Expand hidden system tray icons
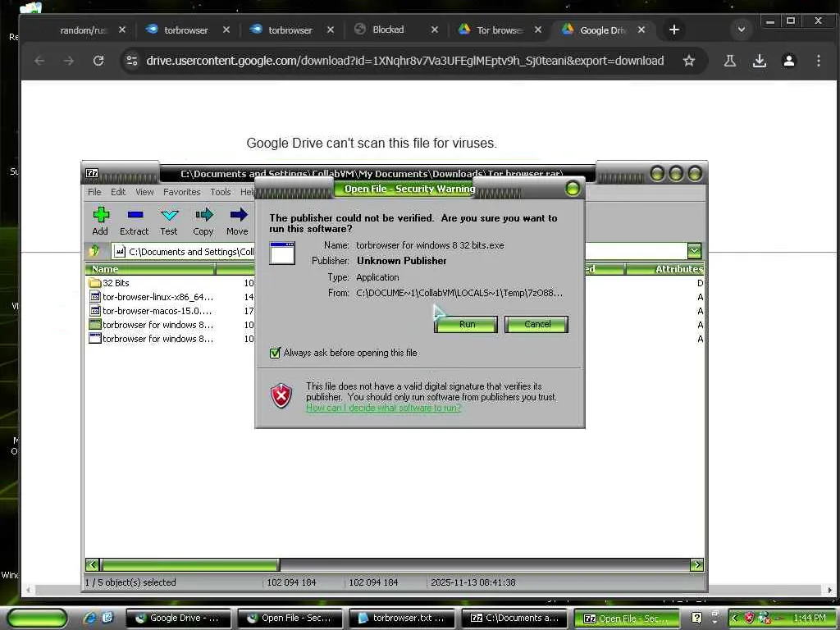840x630 pixels. click(734, 618)
